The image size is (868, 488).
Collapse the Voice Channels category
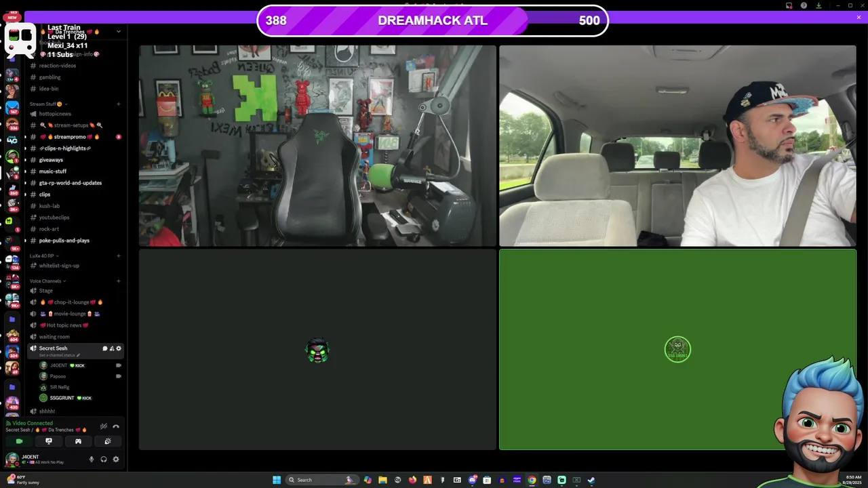(x=47, y=281)
